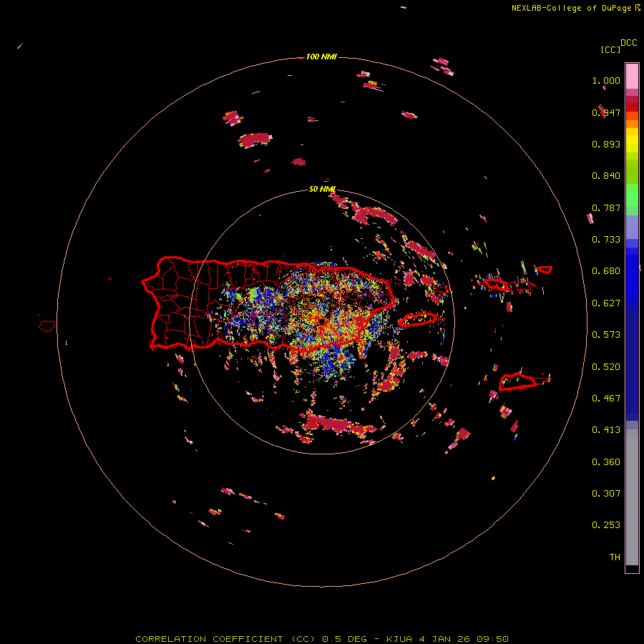Image resolution: width=644 pixels, height=644 pixels.
Task: Pick the gray band near 0.307
Action: click(x=632, y=497)
